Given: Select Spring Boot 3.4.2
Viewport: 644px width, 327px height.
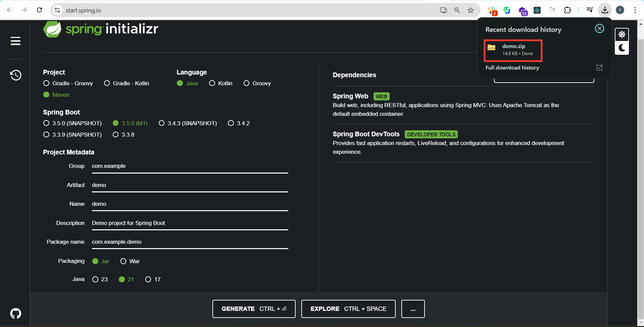Looking at the screenshot, I should coord(239,123).
